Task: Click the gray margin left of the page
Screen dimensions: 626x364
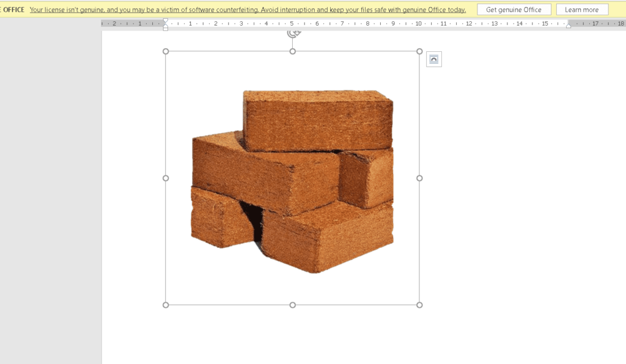Action: (50, 183)
